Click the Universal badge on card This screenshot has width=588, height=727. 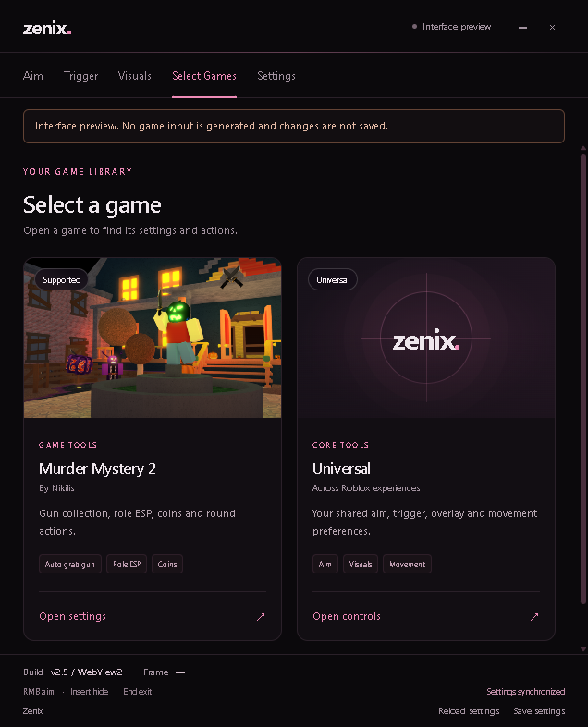(333, 279)
